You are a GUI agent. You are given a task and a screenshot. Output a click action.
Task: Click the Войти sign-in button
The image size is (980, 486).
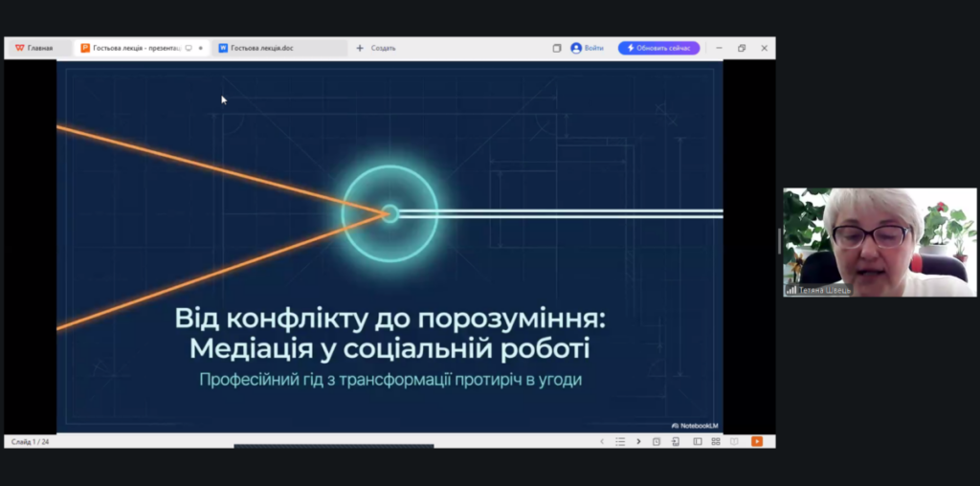[x=588, y=48]
